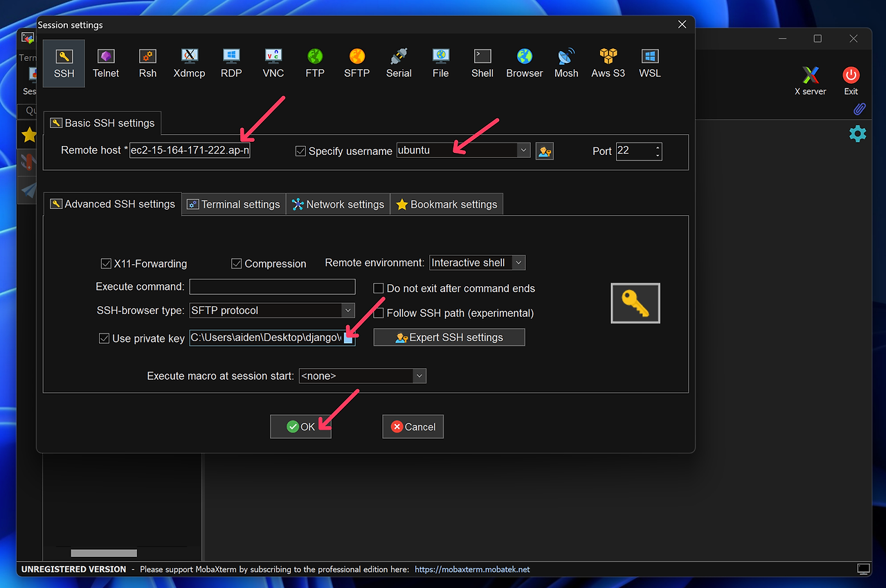Click the Execute command input field

pos(272,286)
